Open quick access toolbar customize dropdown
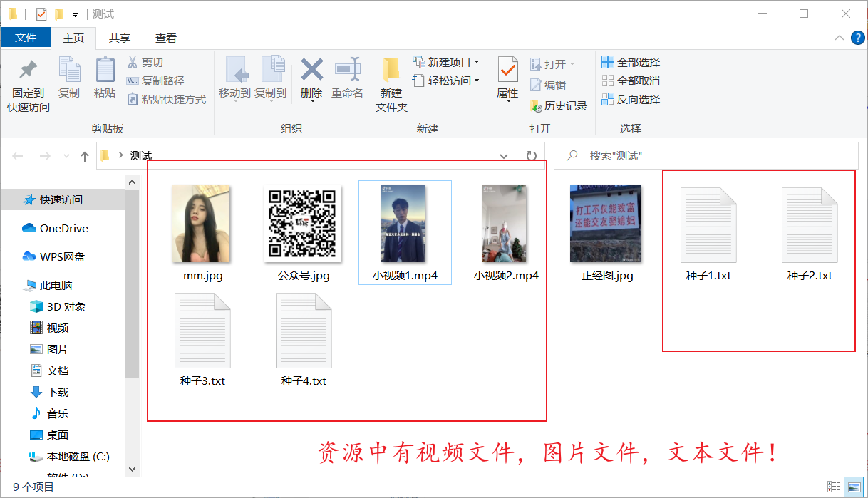 (x=75, y=14)
